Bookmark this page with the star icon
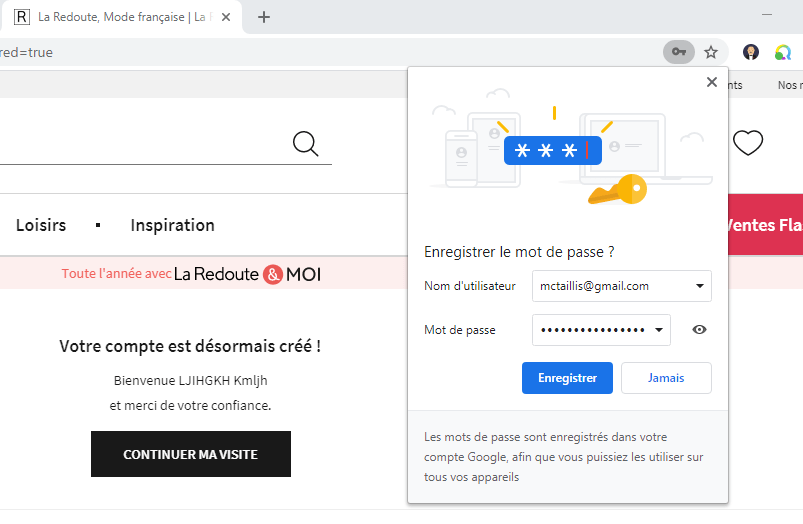 (x=711, y=52)
